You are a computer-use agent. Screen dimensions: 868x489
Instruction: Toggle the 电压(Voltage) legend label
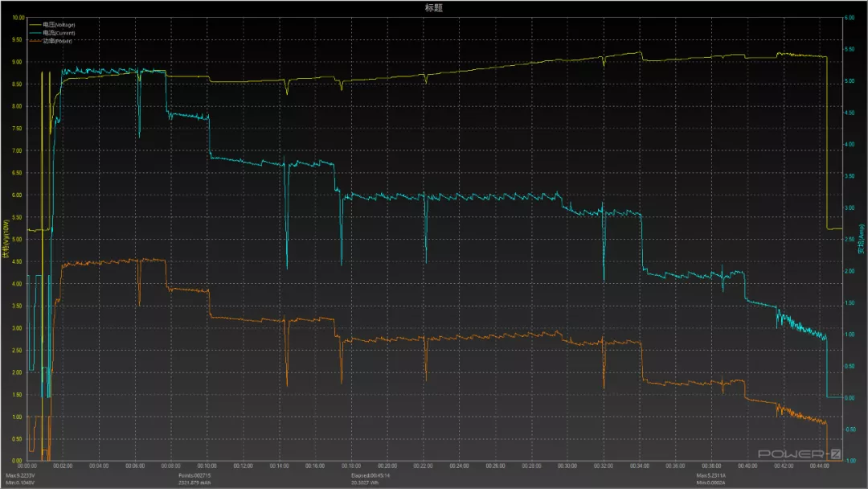pos(59,24)
